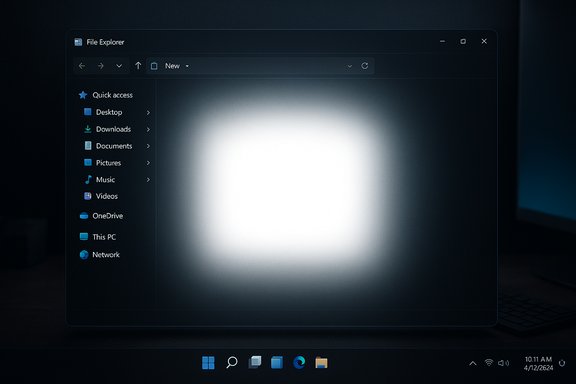Click the clipboard icon in the address bar
Screen dimensions: 576x384
pos(154,66)
